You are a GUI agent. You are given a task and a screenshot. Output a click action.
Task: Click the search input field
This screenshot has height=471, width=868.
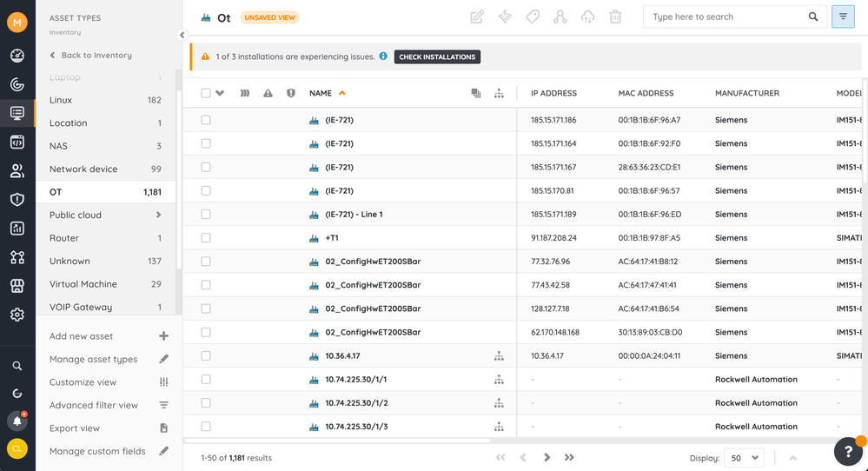coord(726,17)
